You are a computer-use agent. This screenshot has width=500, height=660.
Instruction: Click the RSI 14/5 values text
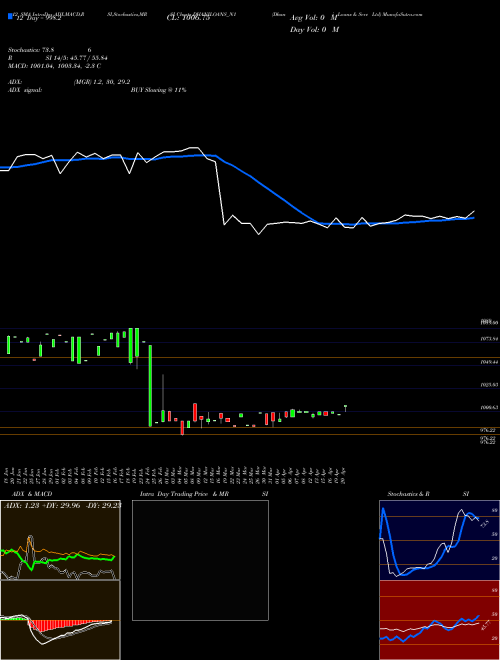click(76, 58)
